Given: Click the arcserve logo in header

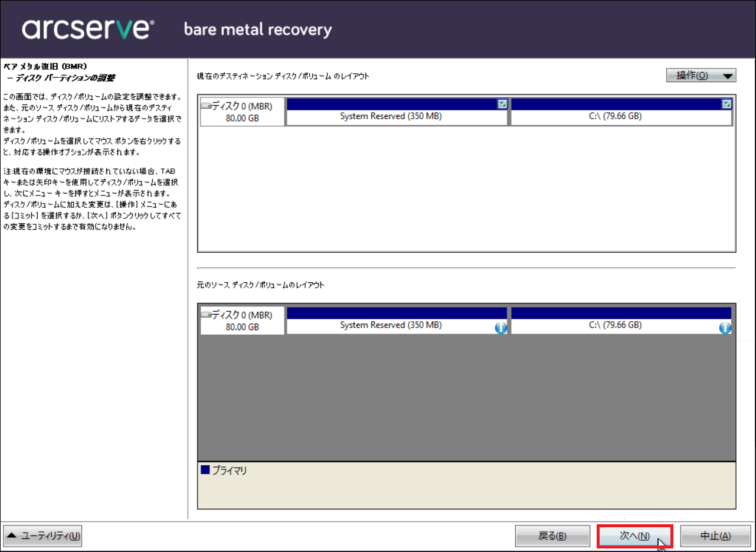Looking at the screenshot, I should [x=89, y=29].
